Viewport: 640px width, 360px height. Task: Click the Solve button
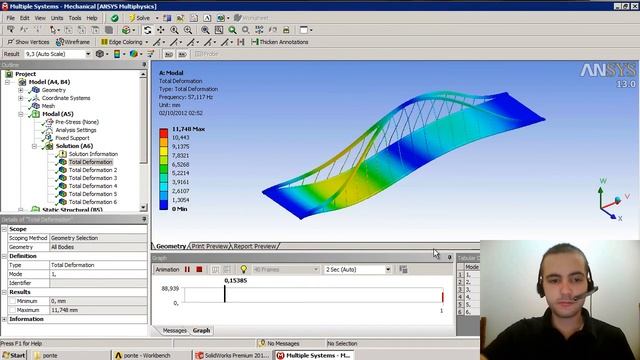pos(139,18)
